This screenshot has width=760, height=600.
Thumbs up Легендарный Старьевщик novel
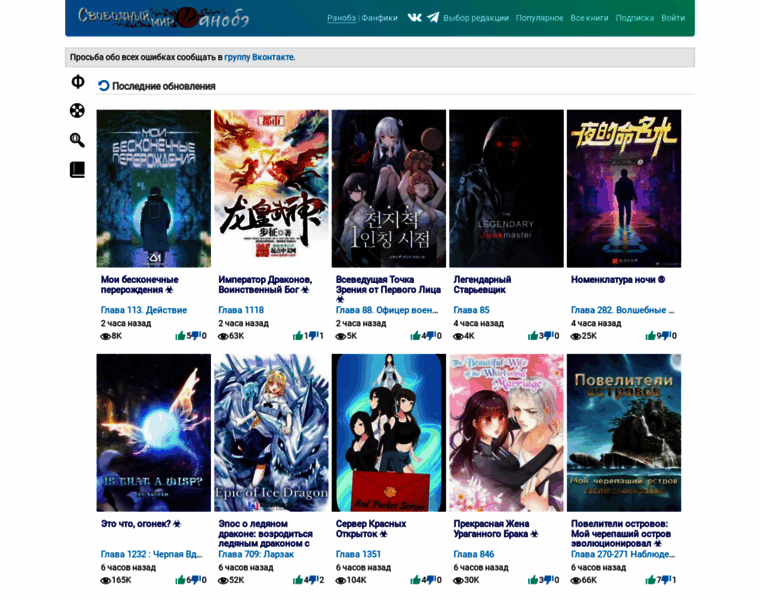coord(533,335)
